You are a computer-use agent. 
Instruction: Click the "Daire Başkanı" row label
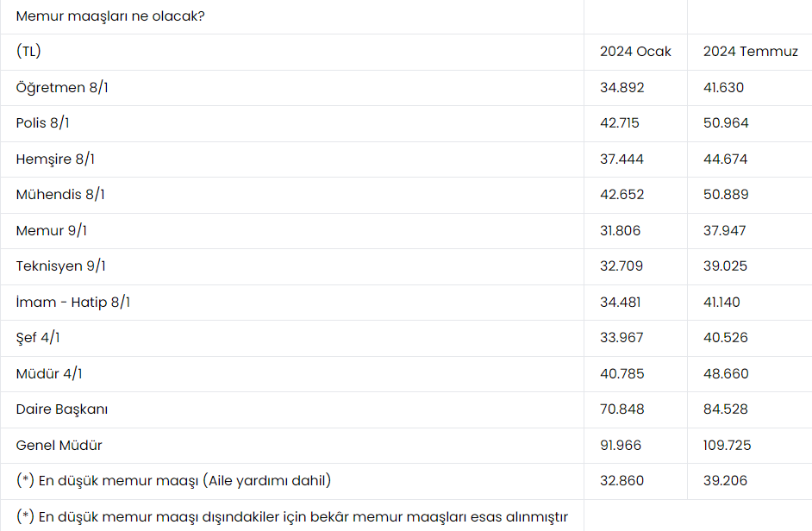pos(62,409)
